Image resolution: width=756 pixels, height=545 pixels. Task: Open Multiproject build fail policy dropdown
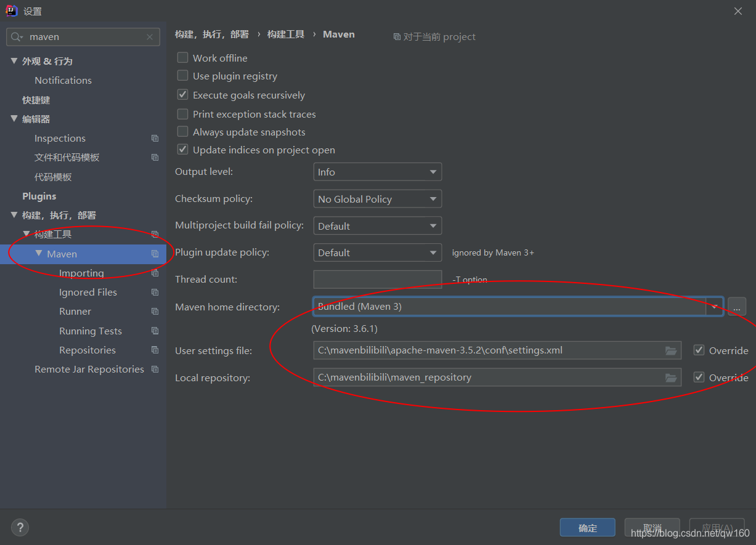click(x=377, y=226)
